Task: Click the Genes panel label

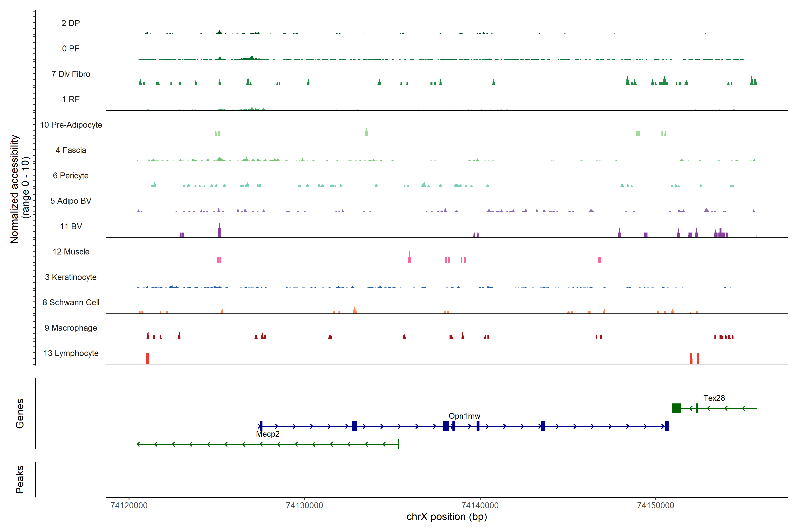Action: pyautogui.click(x=20, y=413)
